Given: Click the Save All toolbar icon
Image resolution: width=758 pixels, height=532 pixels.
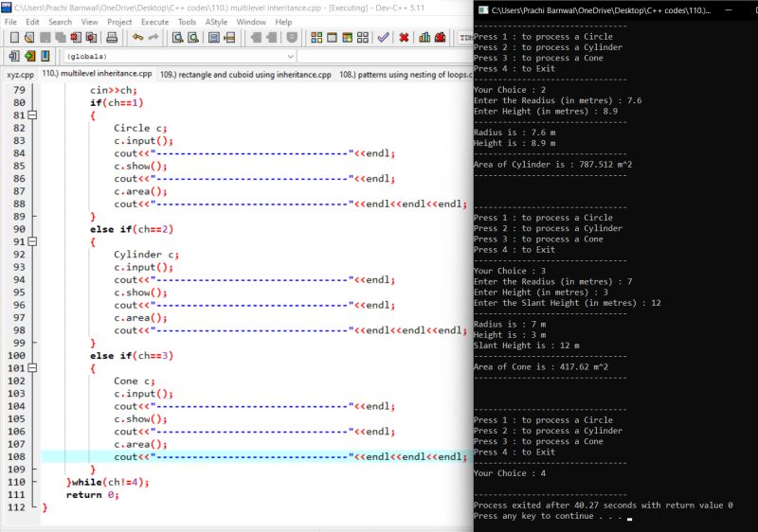Looking at the screenshot, I should coord(61,38).
